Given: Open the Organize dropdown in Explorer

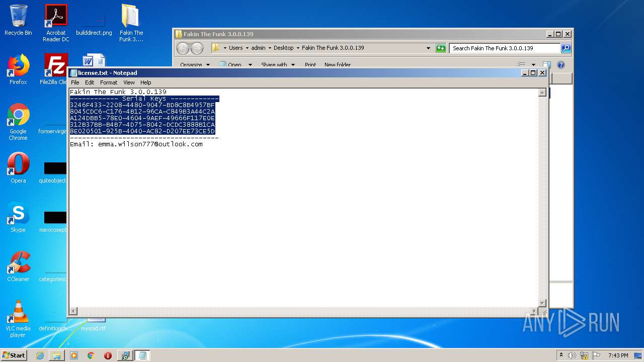Looking at the screenshot, I should point(195,65).
